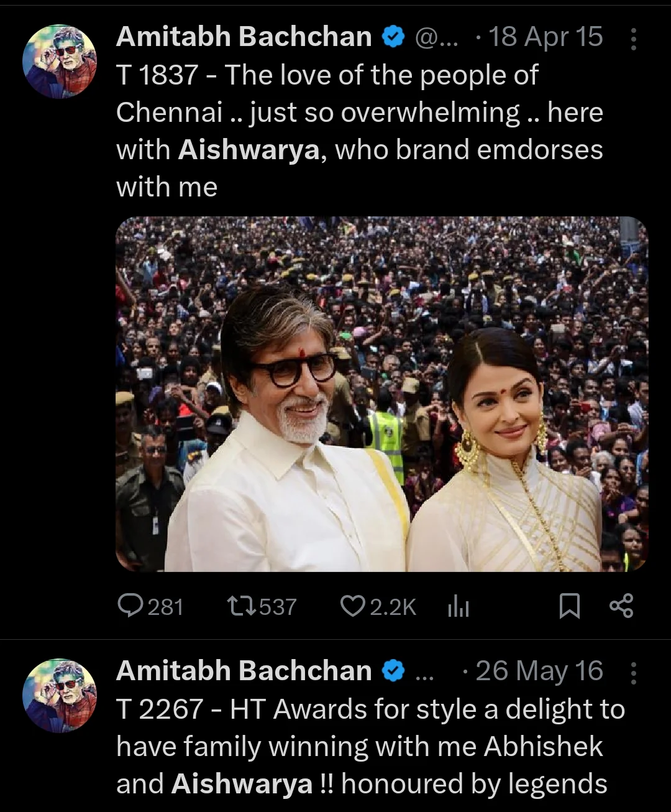Viewport: 671px width, 812px height.
Task: Open the Amitabh Bachchan name on the second tweet
Action: pyautogui.click(x=244, y=671)
